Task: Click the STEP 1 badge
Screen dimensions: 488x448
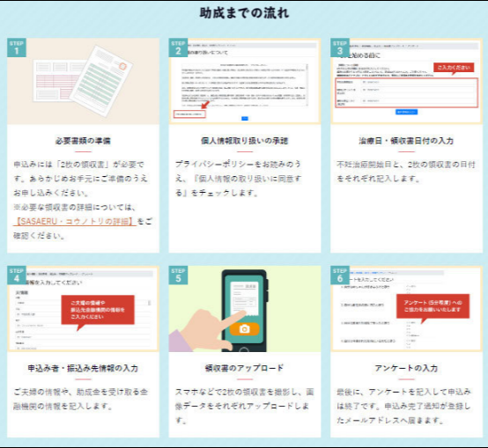Action: coord(17,48)
